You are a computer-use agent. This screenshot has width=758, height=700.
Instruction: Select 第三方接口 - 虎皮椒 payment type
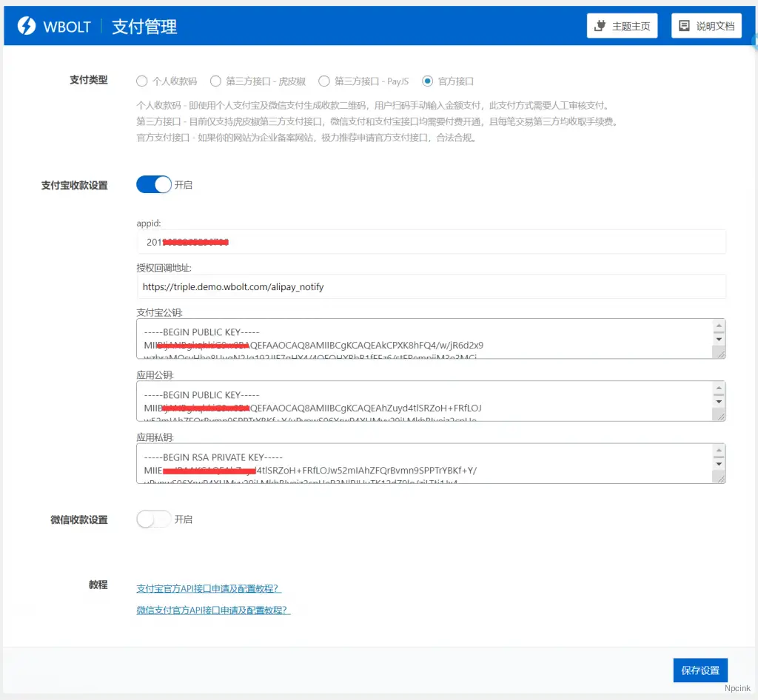pyautogui.click(x=215, y=81)
